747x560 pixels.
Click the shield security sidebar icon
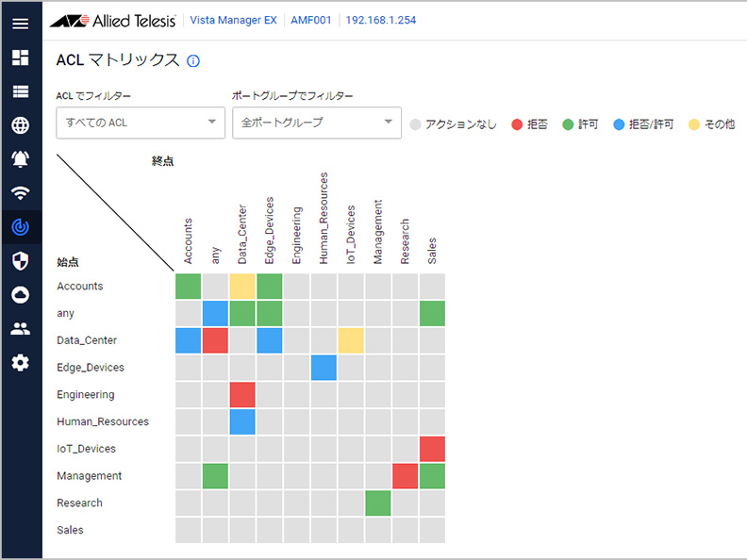click(20, 261)
